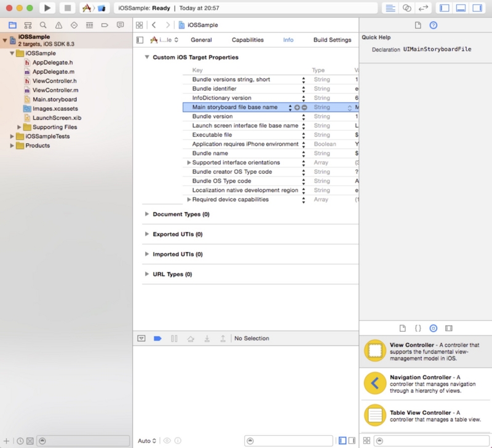The height and width of the screenshot is (448, 492).
Task: Expand the iOSSampleTests group
Action: pyautogui.click(x=12, y=136)
